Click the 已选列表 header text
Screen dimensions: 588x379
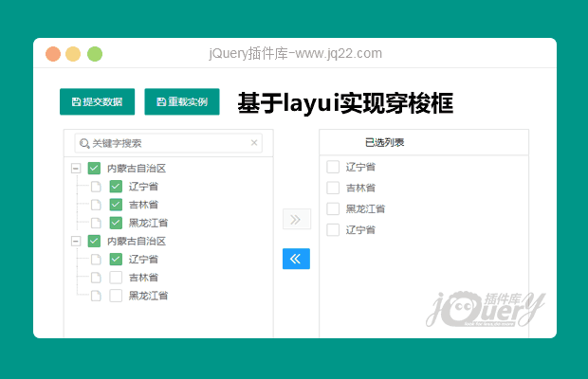[x=384, y=143]
